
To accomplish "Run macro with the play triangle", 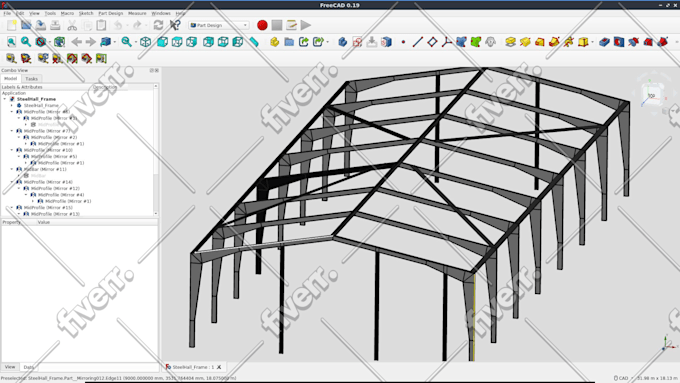I will (306, 25).
